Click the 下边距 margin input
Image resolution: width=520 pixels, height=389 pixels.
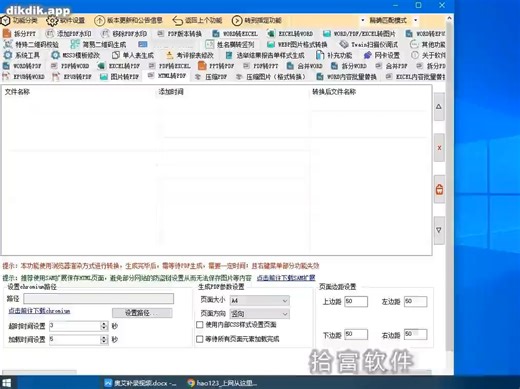tap(356, 334)
